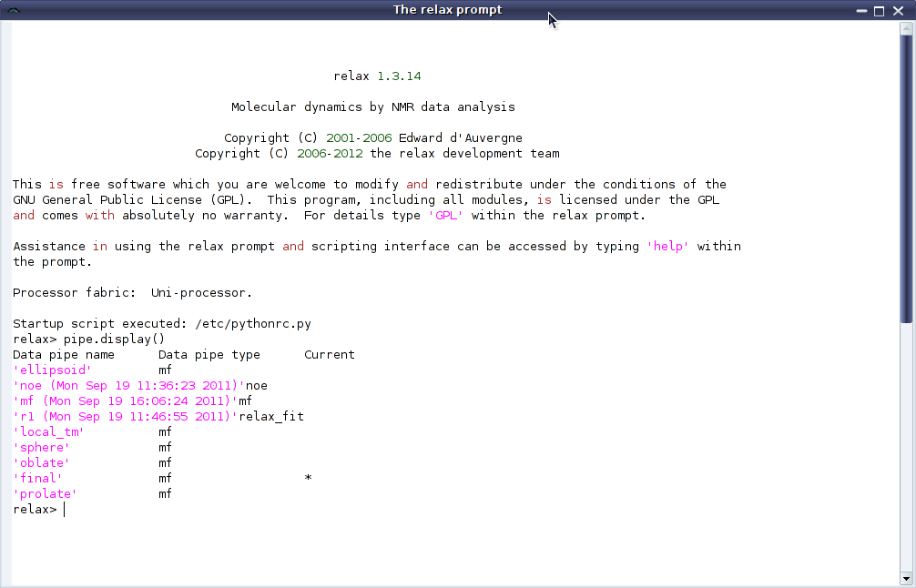
Task: Click the asterisk marking the current pipe
Action: pos(309,479)
